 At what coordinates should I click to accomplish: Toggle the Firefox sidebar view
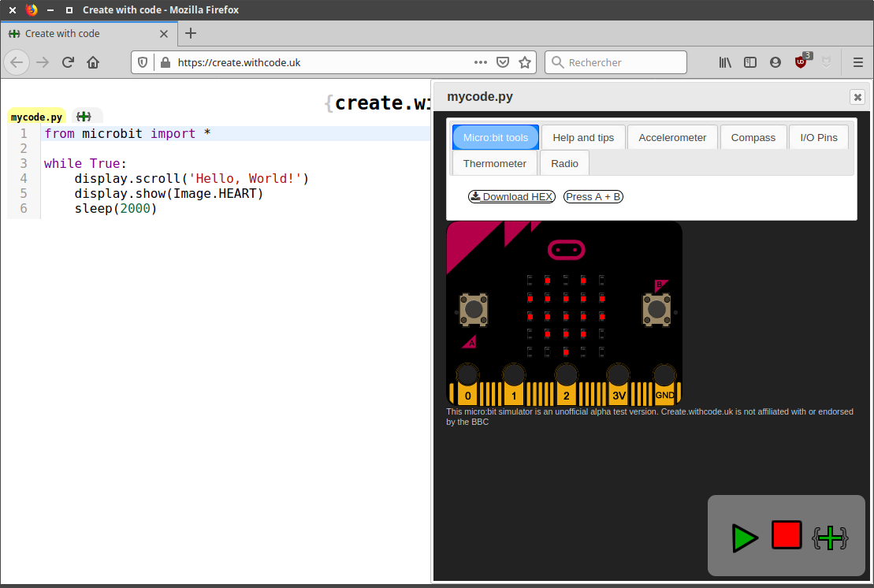(x=750, y=62)
